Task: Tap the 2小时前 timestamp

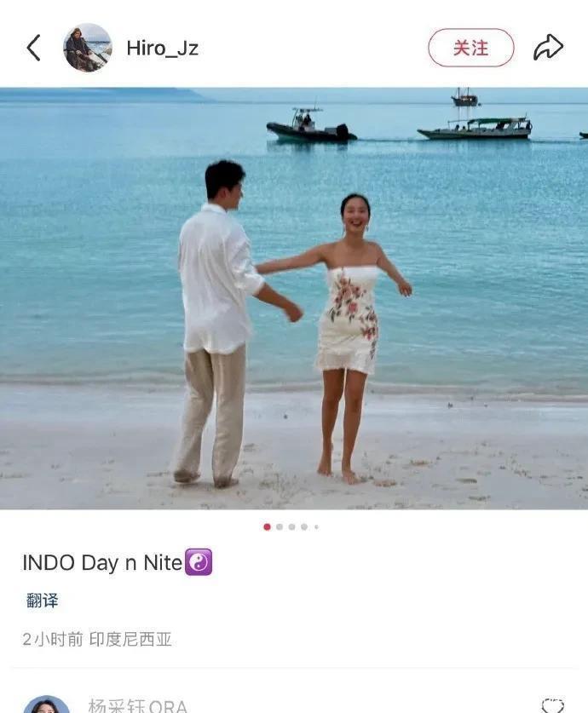Action: 53,640
